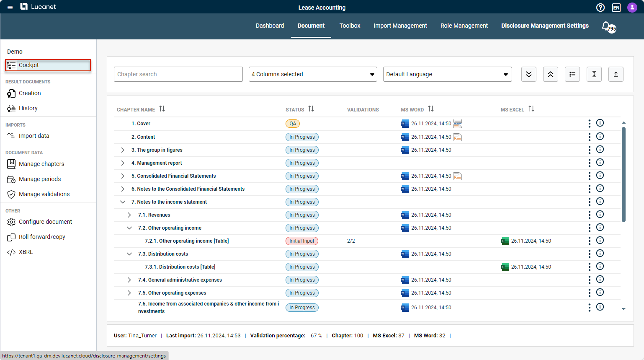The height and width of the screenshot is (360, 644).
Task: Click the list view toolbar icon
Action: tap(572, 74)
